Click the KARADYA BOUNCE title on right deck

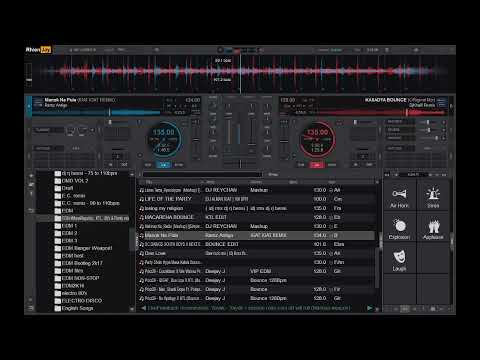386,100
